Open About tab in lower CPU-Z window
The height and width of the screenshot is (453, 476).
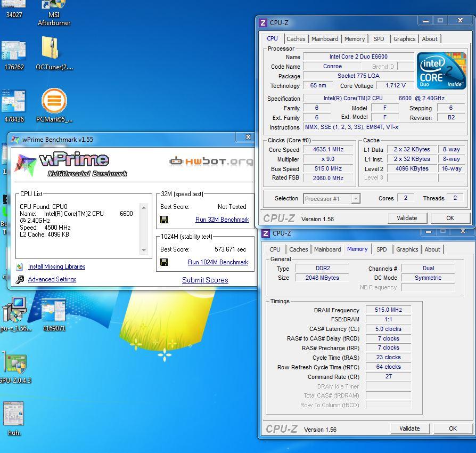point(432,249)
